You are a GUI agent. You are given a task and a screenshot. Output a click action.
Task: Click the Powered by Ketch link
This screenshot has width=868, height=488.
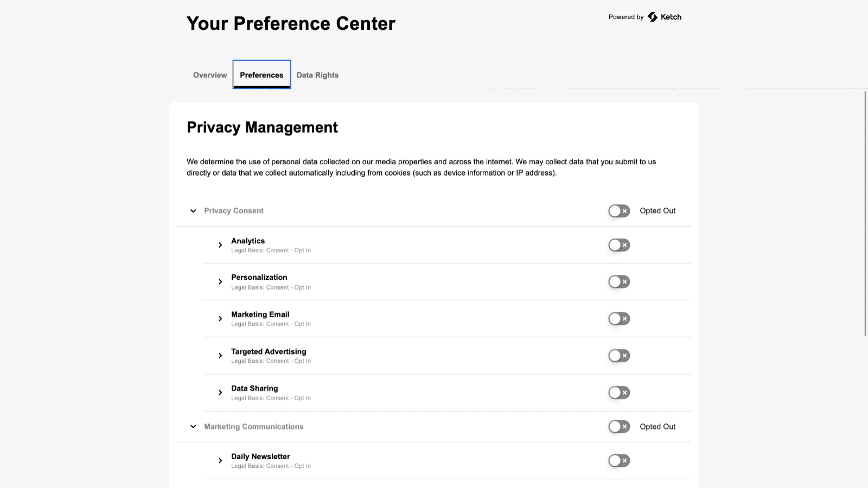click(x=644, y=17)
